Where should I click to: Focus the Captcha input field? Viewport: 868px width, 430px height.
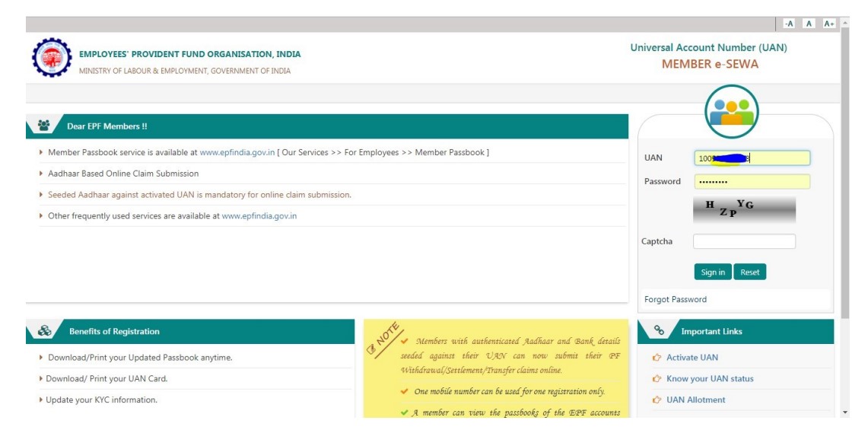[x=744, y=241]
